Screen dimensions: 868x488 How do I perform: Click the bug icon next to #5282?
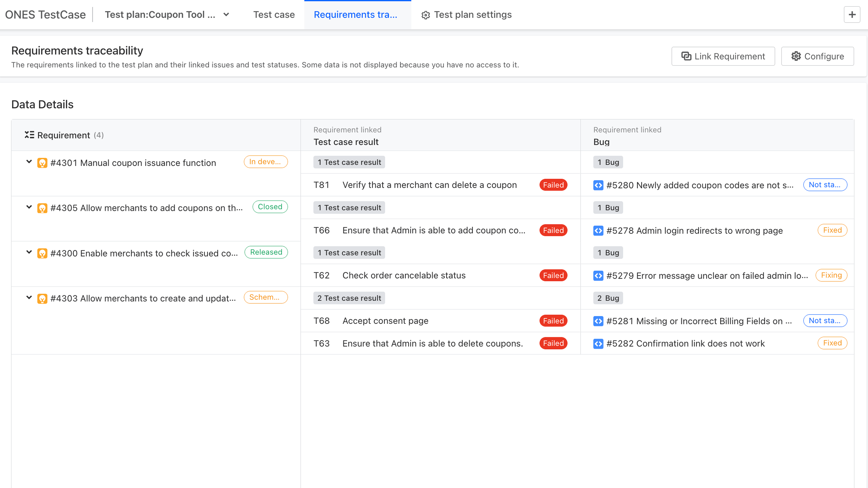pyautogui.click(x=598, y=343)
